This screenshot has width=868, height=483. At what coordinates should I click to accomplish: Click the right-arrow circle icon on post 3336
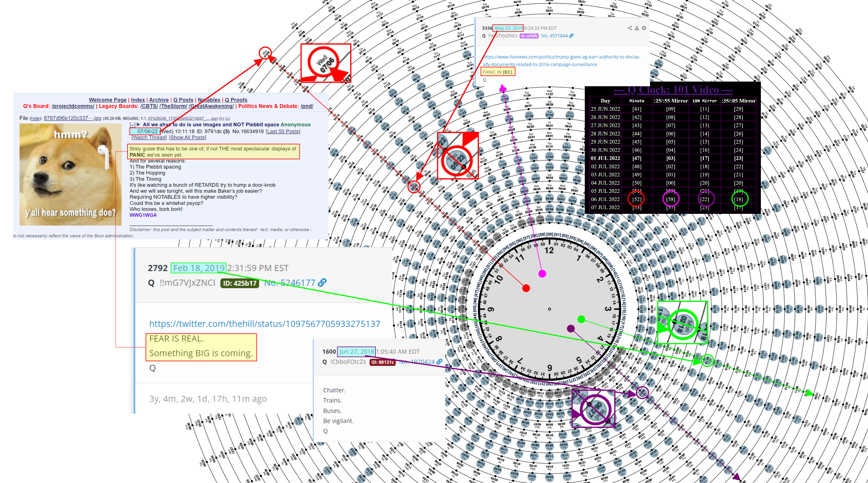644,28
